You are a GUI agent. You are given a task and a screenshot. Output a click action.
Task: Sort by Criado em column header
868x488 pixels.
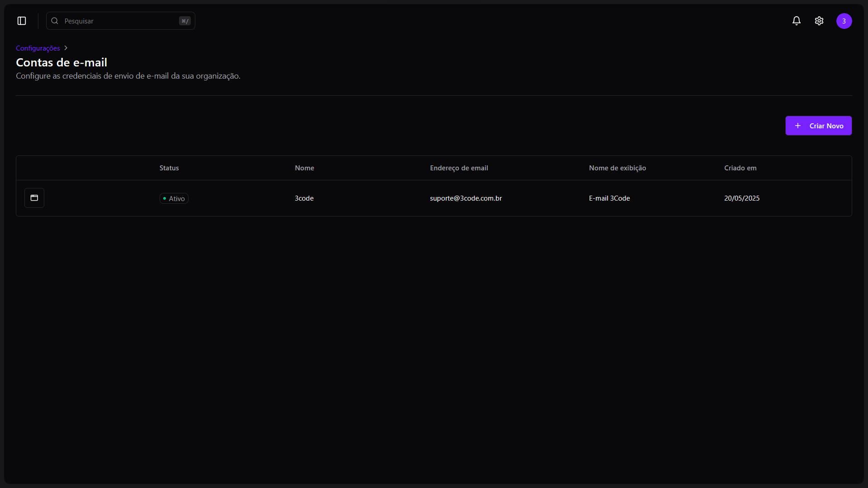[740, 168]
